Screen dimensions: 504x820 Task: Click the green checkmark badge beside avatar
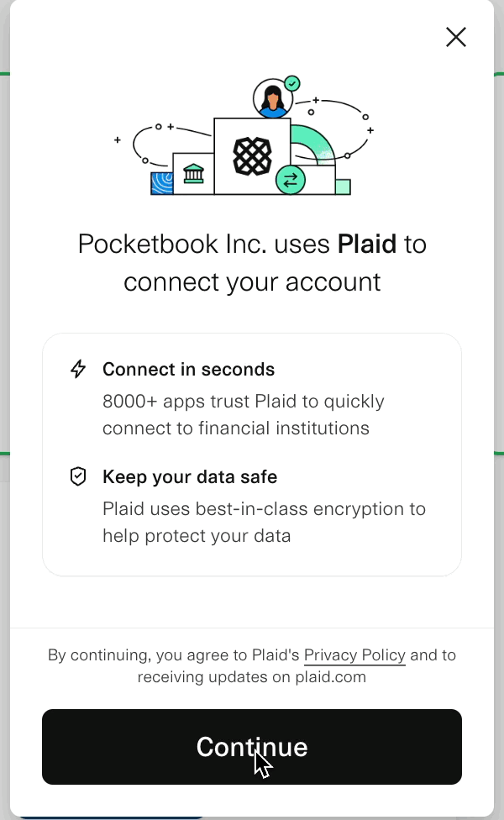(292, 83)
